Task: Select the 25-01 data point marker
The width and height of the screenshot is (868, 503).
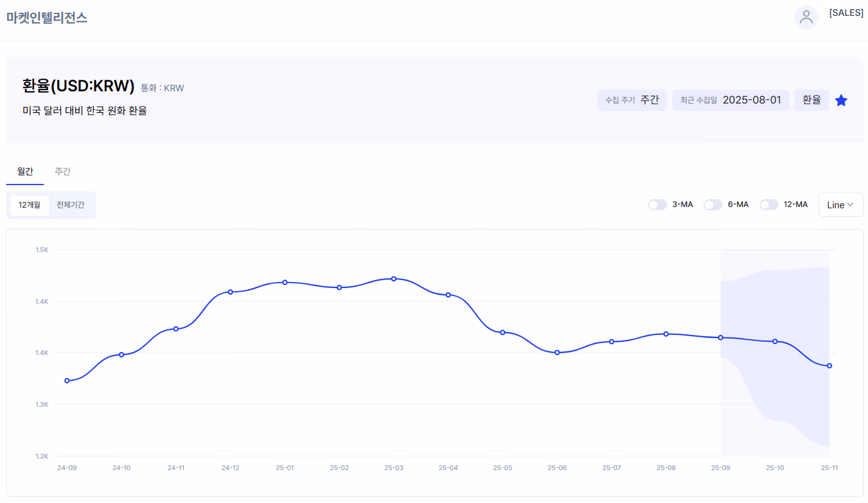Action: coord(284,282)
